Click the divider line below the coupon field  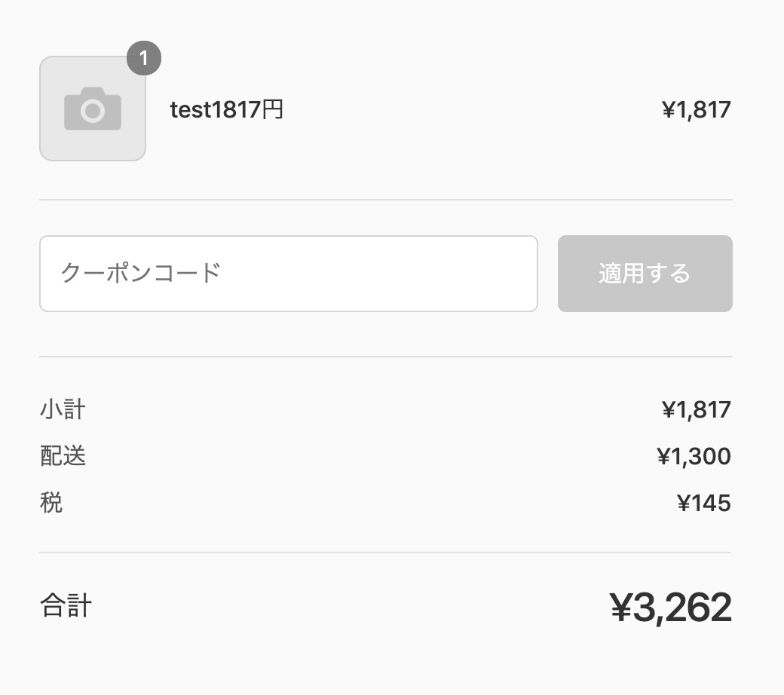385,357
